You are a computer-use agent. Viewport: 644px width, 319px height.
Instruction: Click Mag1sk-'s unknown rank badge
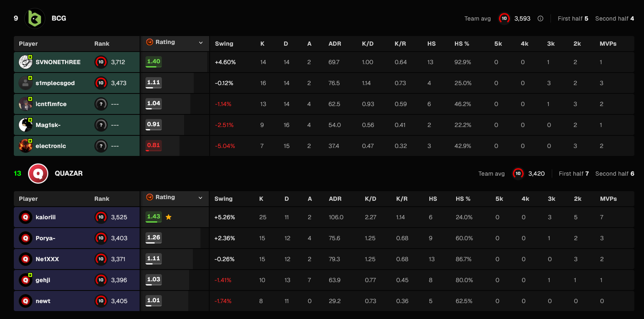(x=101, y=125)
